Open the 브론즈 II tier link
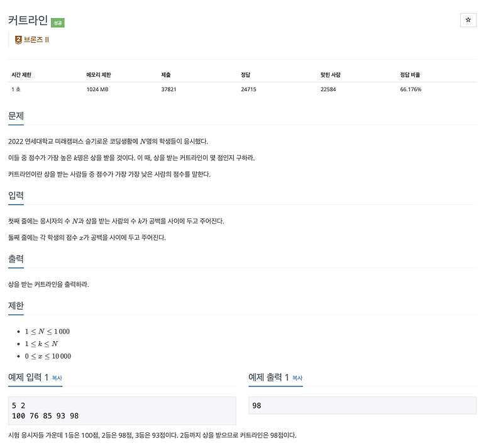Viewport: 503px width, 448px height. click(36, 40)
